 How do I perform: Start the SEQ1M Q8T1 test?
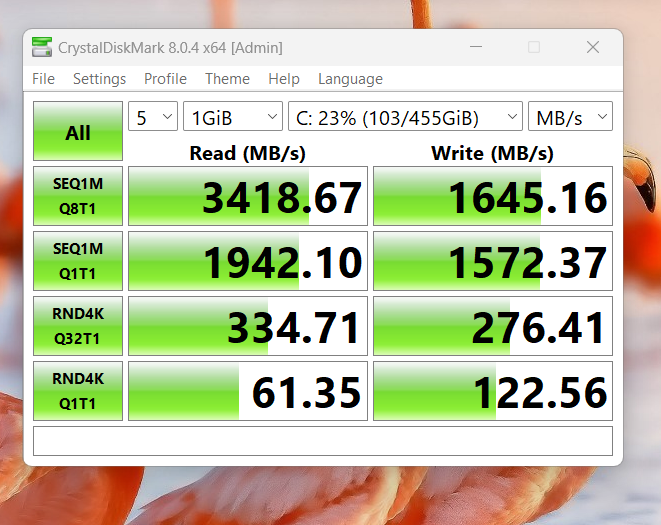pyautogui.click(x=78, y=196)
